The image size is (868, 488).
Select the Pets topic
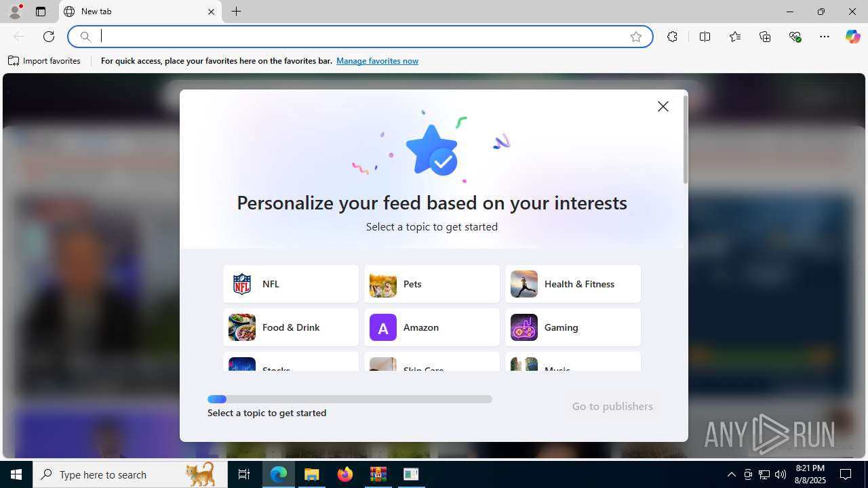[x=432, y=284]
